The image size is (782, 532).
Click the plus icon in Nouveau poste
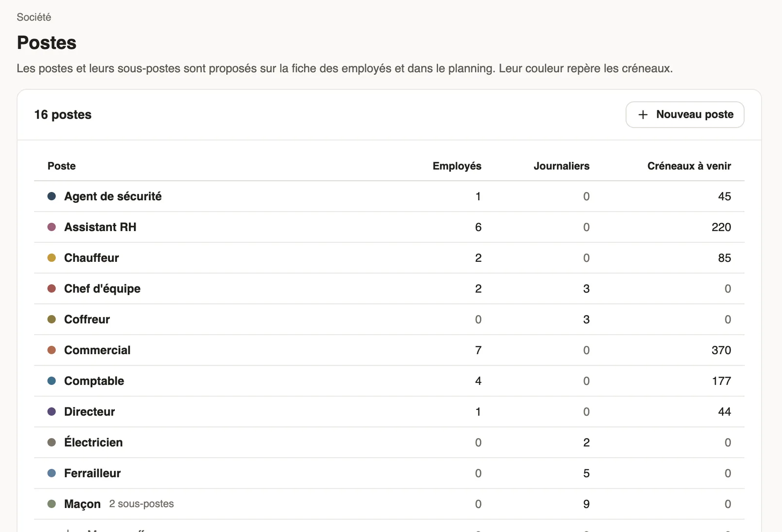[643, 114]
